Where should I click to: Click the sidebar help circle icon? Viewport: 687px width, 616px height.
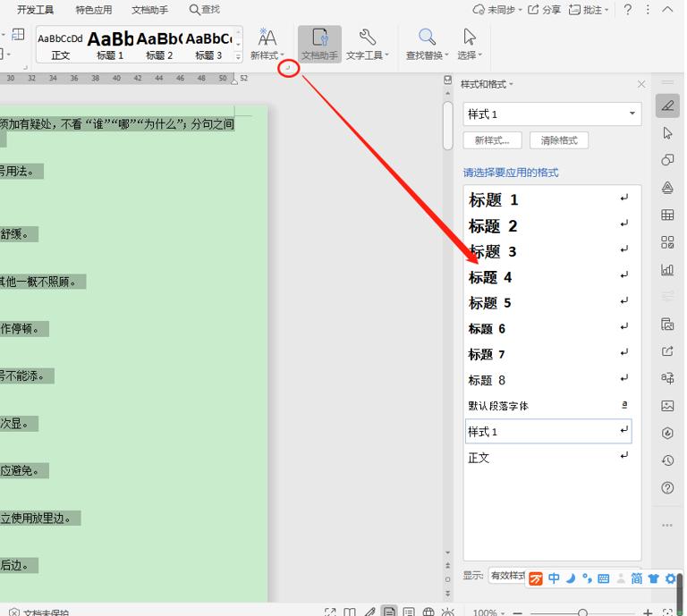coord(667,487)
